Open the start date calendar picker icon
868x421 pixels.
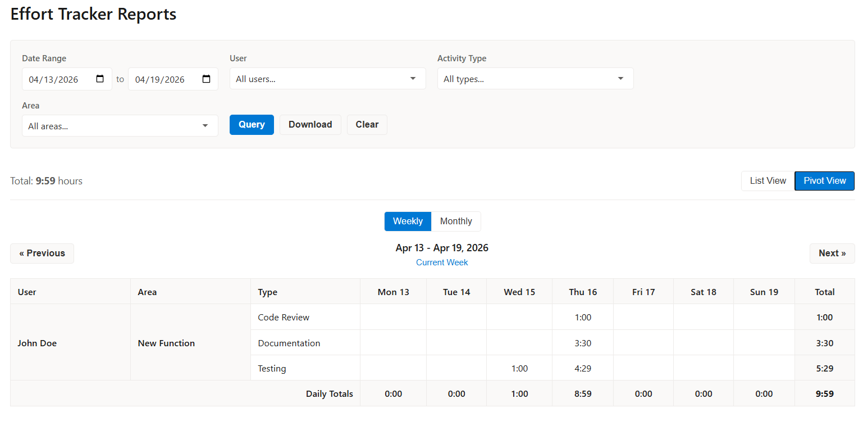(100, 79)
